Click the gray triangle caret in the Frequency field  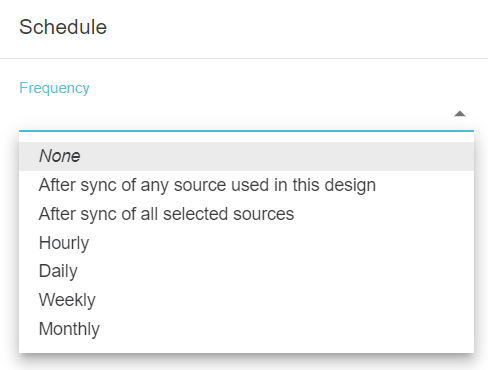click(460, 114)
